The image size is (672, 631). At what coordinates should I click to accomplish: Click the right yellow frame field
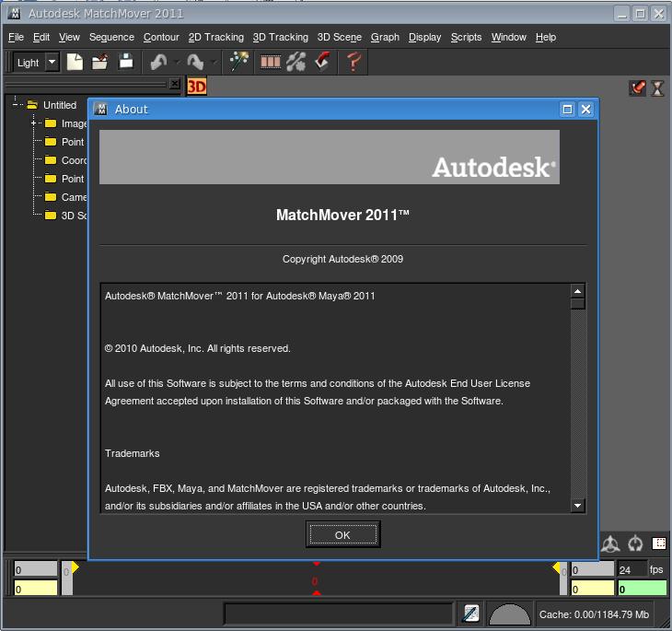coord(593,589)
